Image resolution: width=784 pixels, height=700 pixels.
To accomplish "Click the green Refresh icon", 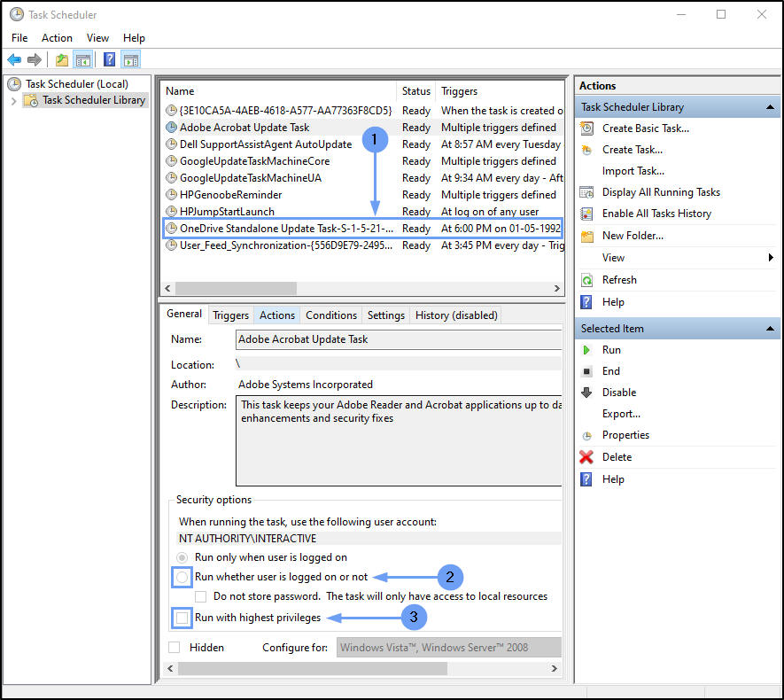I will 587,280.
